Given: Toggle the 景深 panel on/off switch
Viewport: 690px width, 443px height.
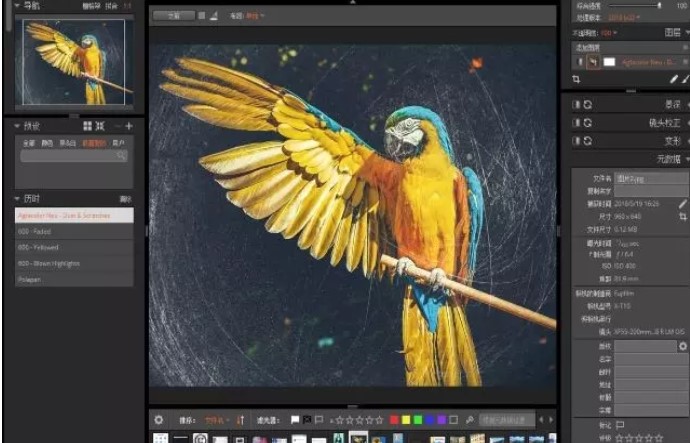Looking at the screenshot, I should [575, 105].
